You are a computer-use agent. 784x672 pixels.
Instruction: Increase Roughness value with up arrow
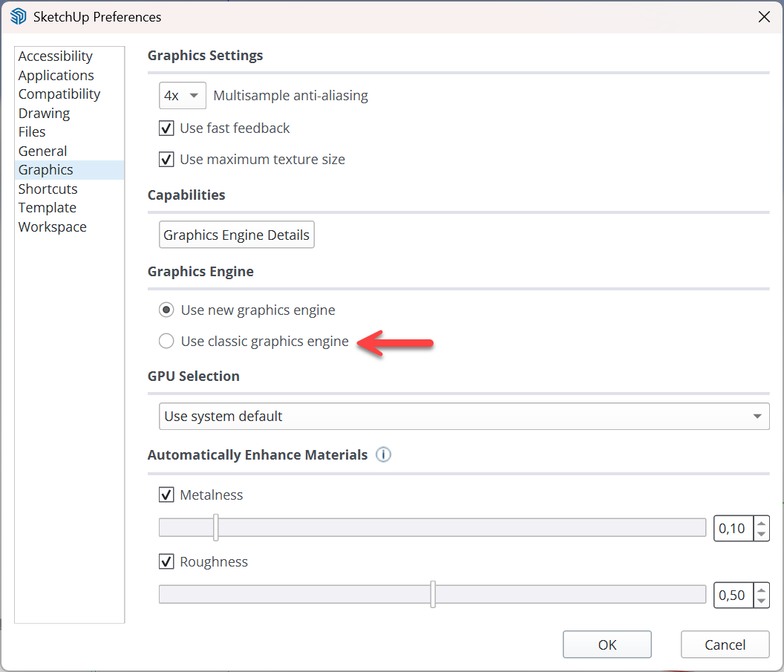click(761, 590)
